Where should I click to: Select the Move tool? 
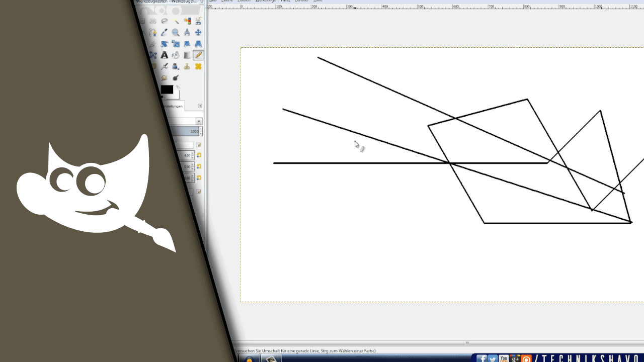(x=198, y=32)
